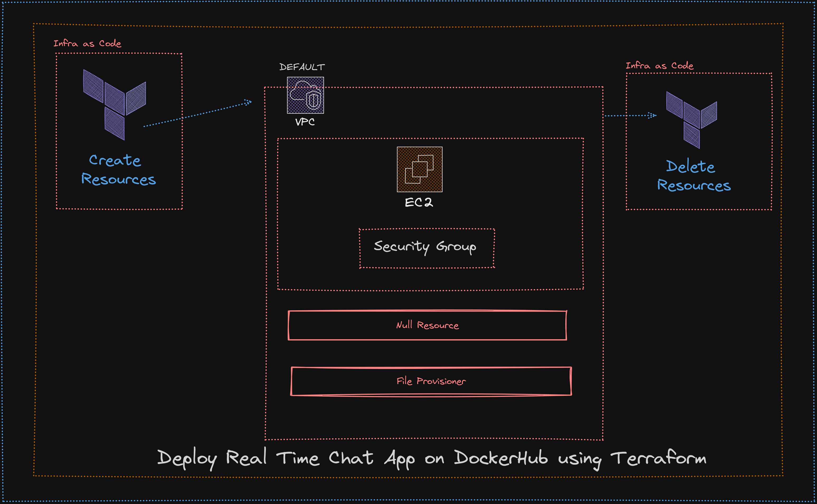Viewport: 817px width, 504px height.
Task: Select the orange EC2 instance icon
Action: (x=419, y=169)
